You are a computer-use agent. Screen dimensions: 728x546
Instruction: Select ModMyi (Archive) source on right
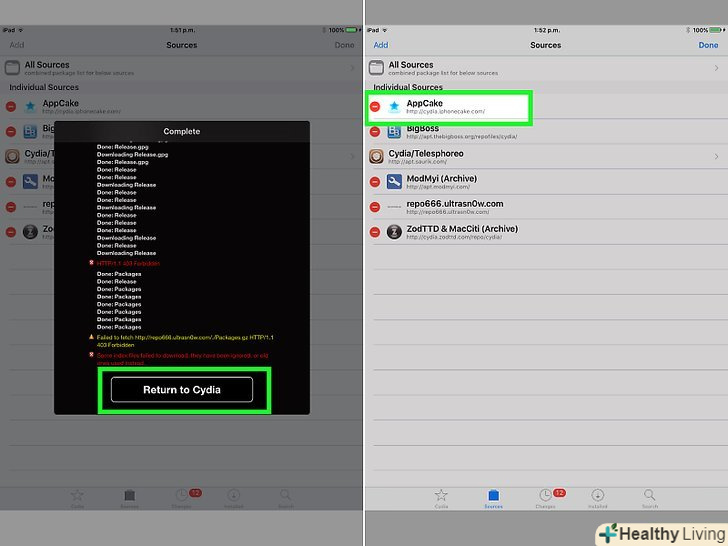coord(442,179)
